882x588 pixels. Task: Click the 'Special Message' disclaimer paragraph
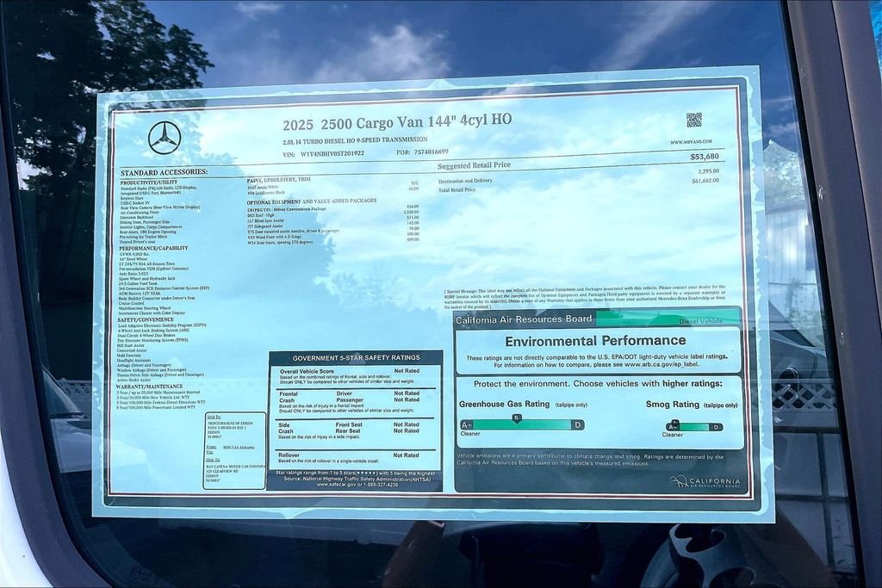click(585, 297)
